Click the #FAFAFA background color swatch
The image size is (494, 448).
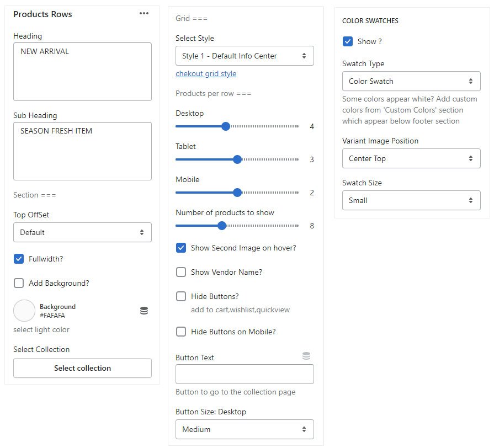[24, 311]
